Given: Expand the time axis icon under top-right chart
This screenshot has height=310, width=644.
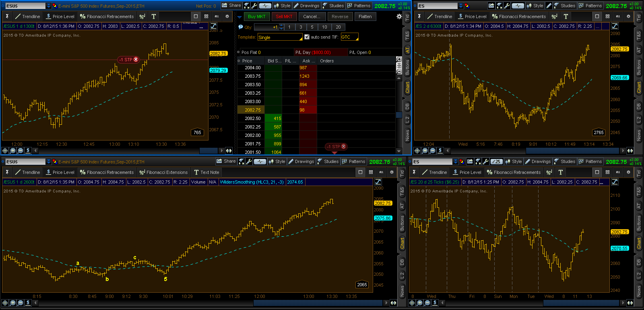Looking at the screenshot, I should 630,151.
